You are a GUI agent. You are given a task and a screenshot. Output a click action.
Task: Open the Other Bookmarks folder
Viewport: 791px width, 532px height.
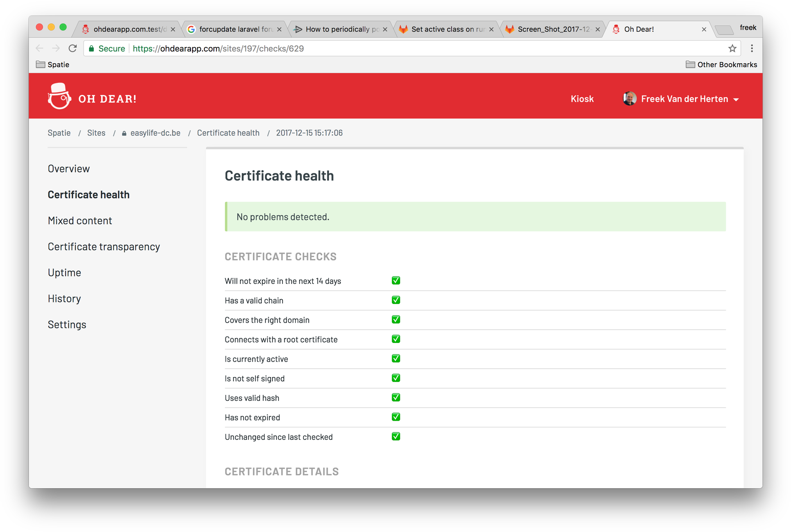point(721,64)
